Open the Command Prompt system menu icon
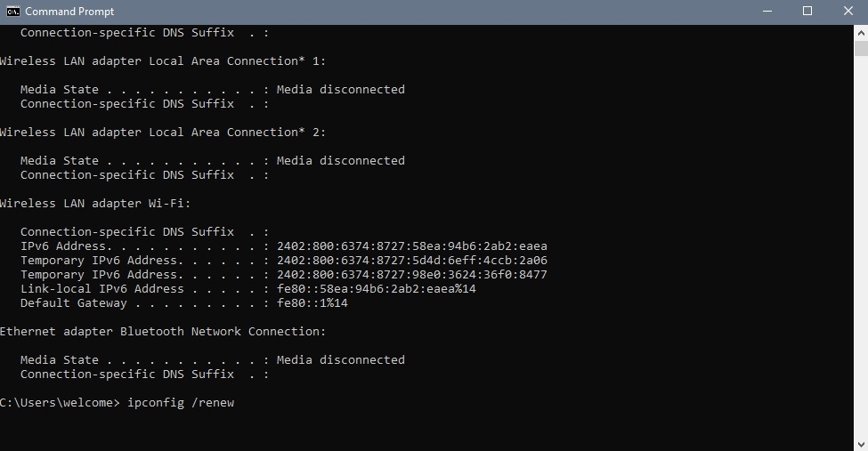The height and width of the screenshot is (451, 868). point(12,12)
